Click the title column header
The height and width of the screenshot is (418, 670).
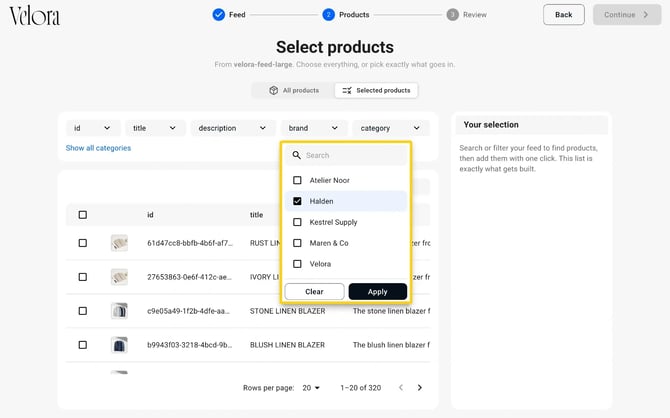pyautogui.click(x=256, y=215)
